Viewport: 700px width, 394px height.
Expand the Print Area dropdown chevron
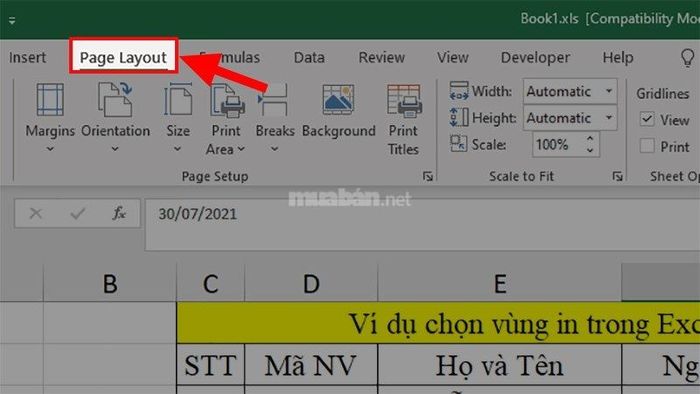tap(241, 149)
